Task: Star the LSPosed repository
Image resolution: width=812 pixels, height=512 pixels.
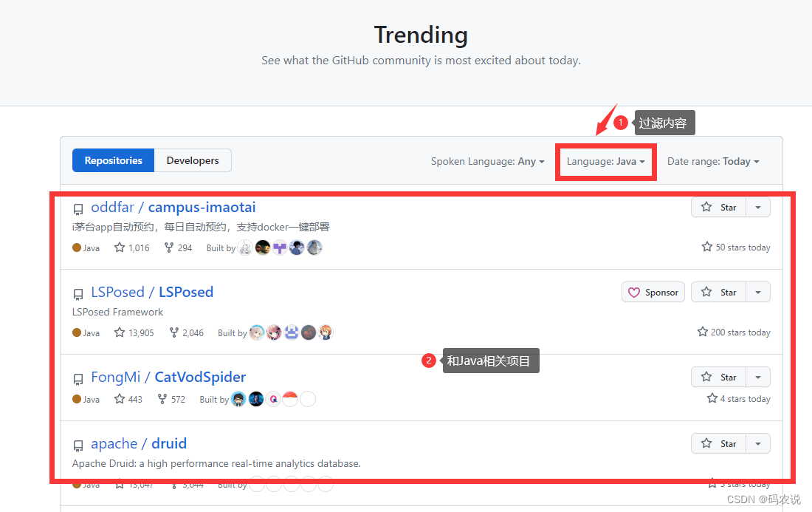Action: 718,293
